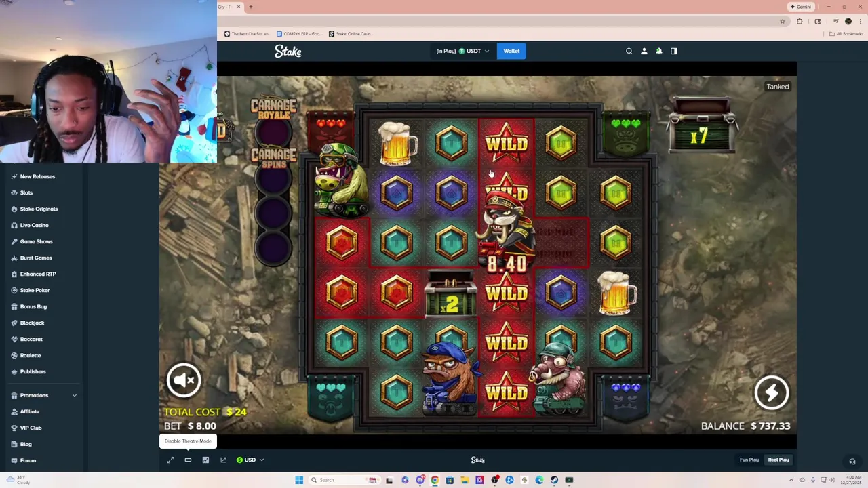Open Enhanced RTP in sidebar
Image resolution: width=868 pixels, height=488 pixels.
coord(38,274)
